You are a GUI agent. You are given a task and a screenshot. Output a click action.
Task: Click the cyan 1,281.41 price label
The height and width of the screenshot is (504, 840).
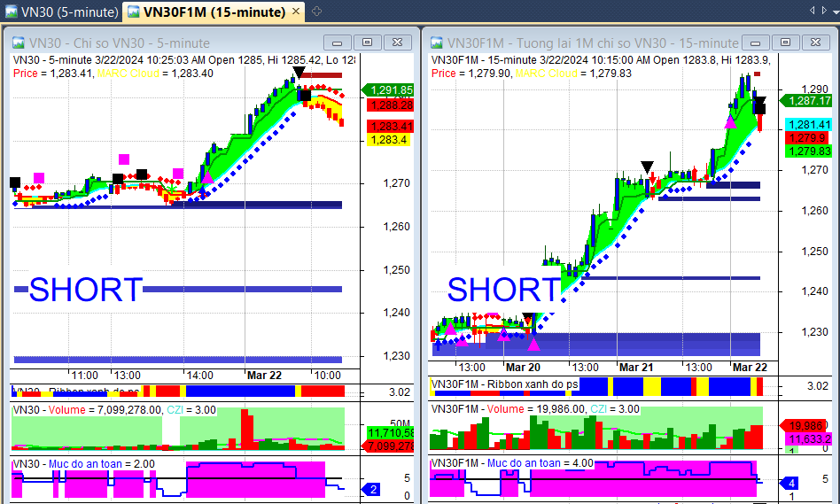(x=808, y=125)
